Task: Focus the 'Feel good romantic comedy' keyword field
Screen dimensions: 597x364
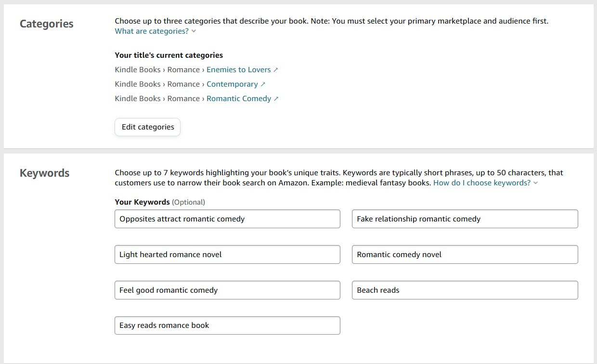Action: coord(227,290)
